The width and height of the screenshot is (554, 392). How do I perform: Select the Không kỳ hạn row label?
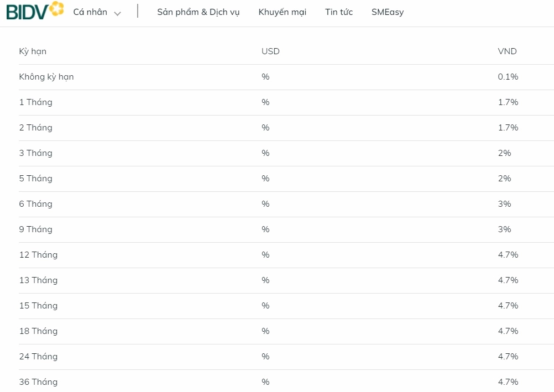click(x=46, y=77)
